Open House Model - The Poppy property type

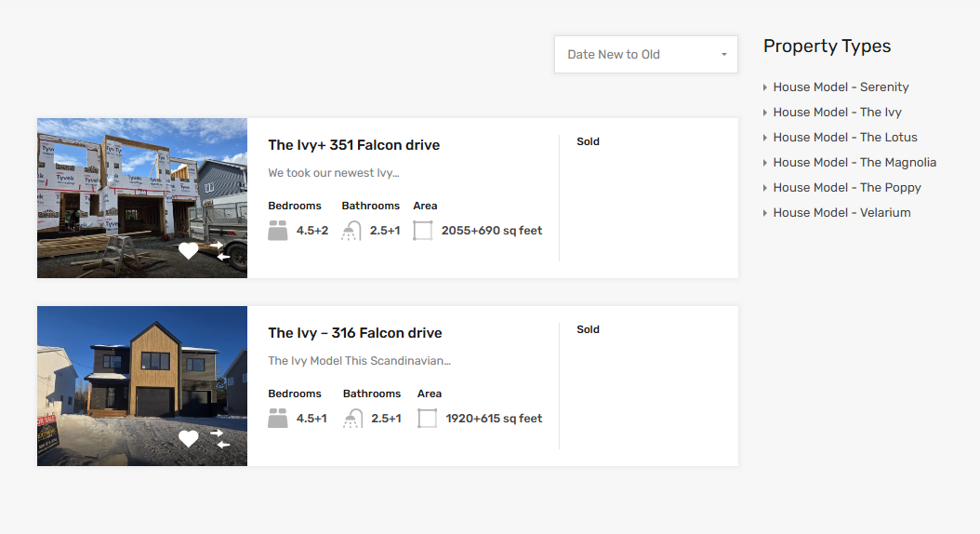(847, 188)
